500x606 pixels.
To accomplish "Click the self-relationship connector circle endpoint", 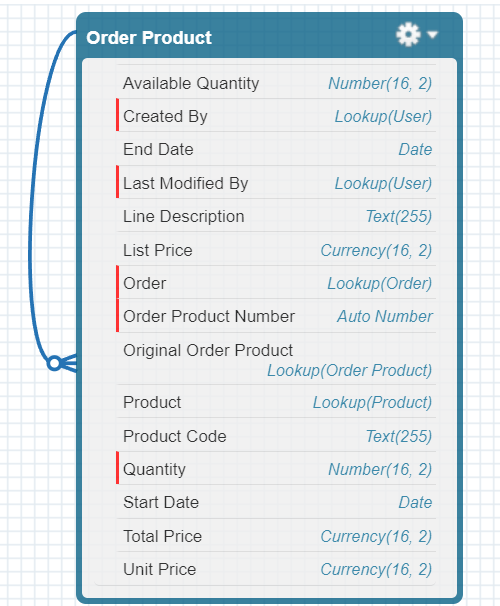I will pos(54,363).
